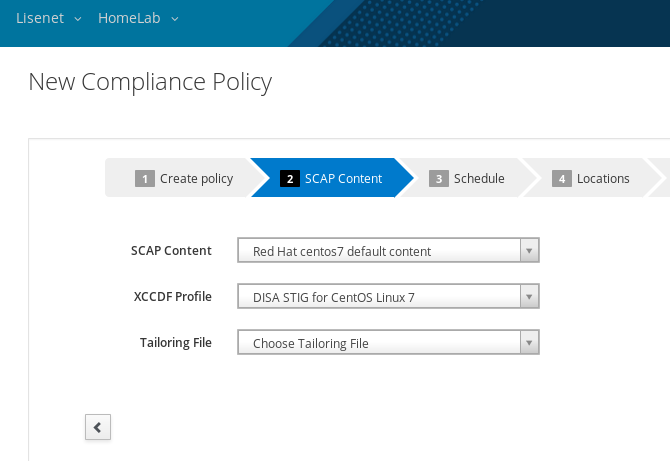Click the SCAP Content dropdown arrow
This screenshot has height=461, width=670.
click(x=529, y=250)
